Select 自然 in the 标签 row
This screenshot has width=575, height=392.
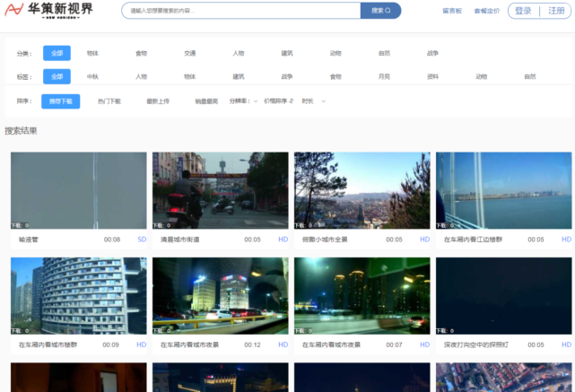(x=530, y=76)
